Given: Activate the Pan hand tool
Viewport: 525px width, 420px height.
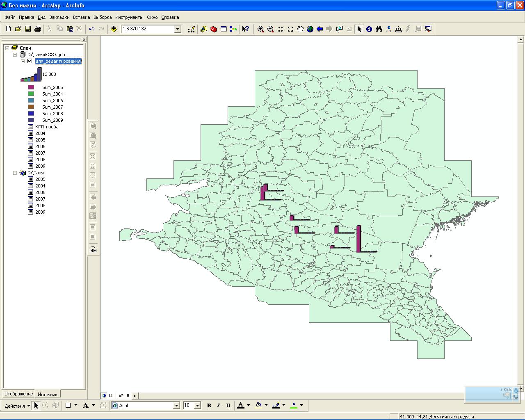Looking at the screenshot, I should (x=300, y=29).
